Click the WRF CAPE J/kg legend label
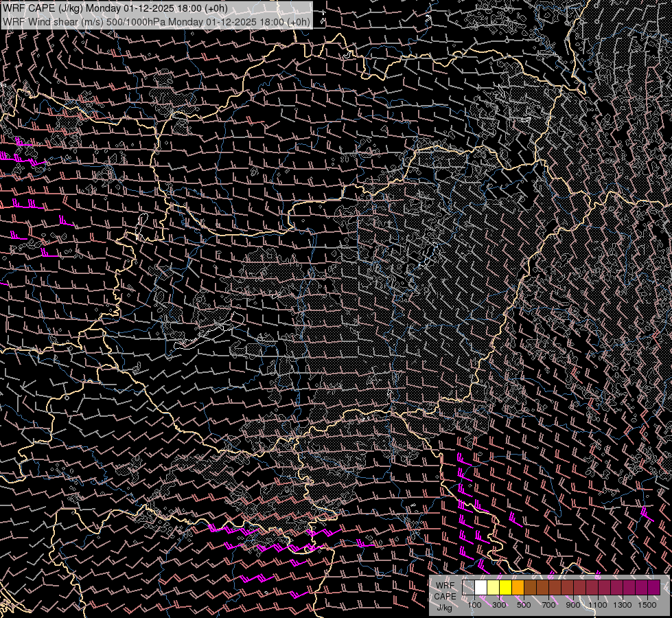The width and height of the screenshot is (672, 618). (x=445, y=597)
